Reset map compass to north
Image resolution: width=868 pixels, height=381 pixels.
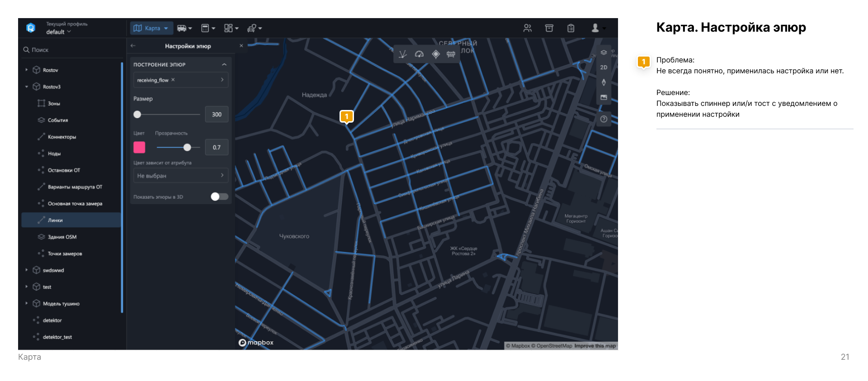pyautogui.click(x=604, y=82)
